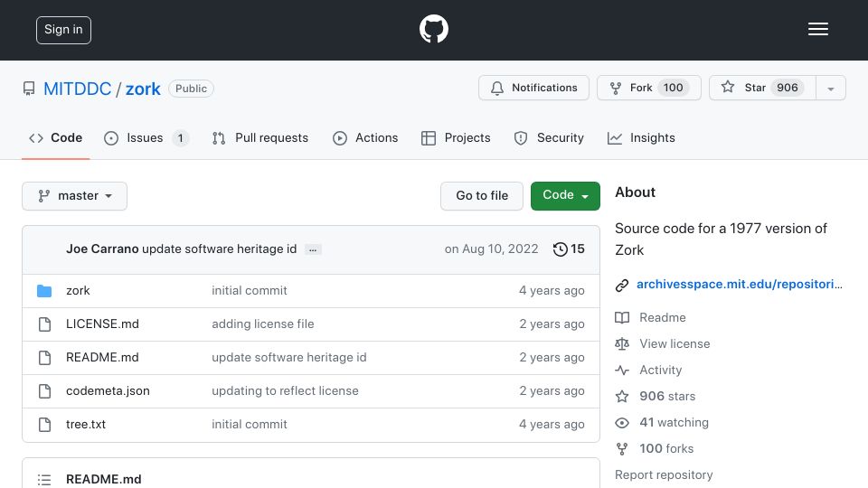Click the Sign in button

coord(63,30)
